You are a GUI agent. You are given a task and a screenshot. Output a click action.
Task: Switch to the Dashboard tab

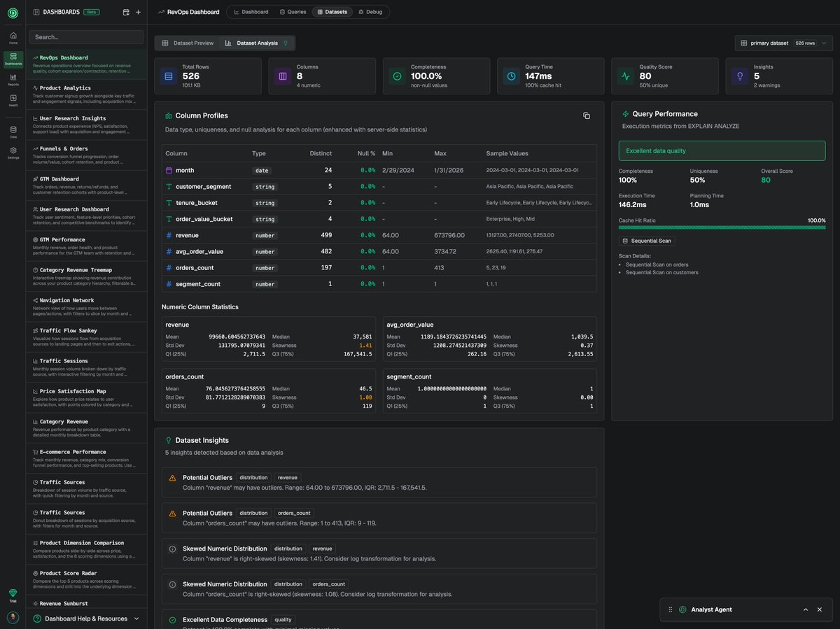251,12
